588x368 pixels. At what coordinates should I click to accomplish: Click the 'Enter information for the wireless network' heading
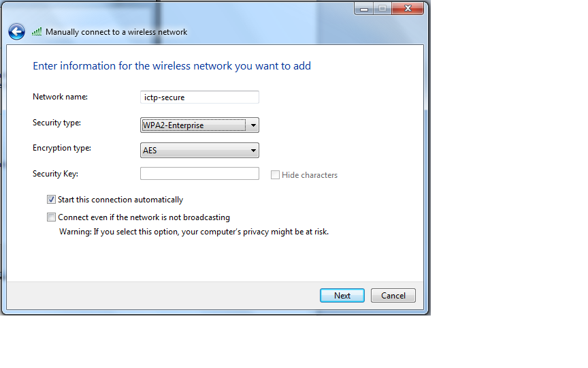171,66
